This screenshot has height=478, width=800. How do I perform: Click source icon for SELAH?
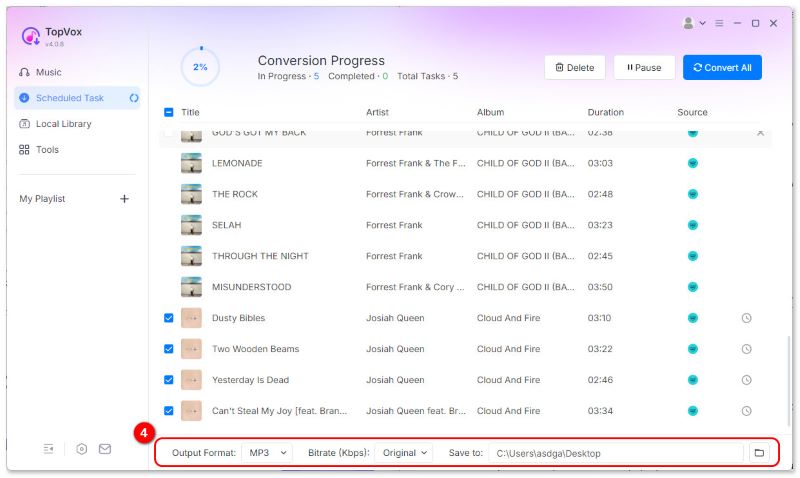[x=692, y=225]
